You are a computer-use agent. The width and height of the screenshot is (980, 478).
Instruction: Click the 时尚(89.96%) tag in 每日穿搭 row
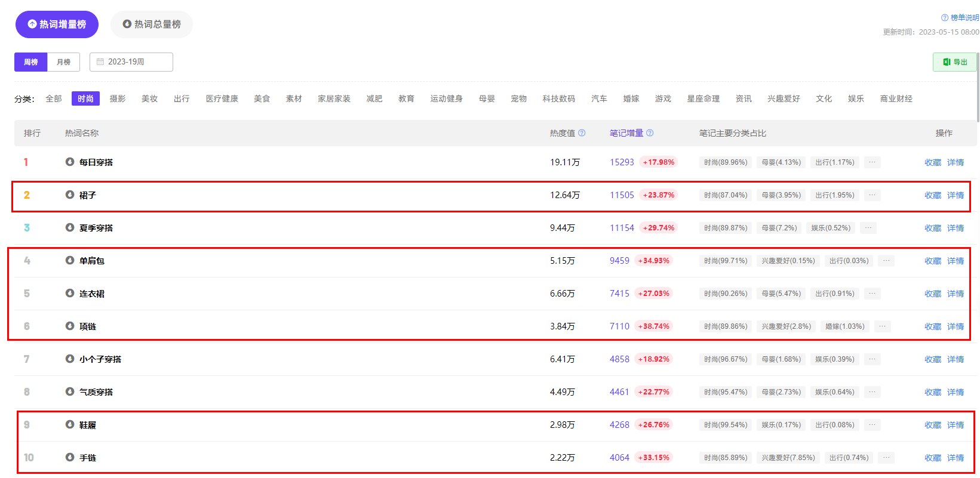tap(726, 162)
